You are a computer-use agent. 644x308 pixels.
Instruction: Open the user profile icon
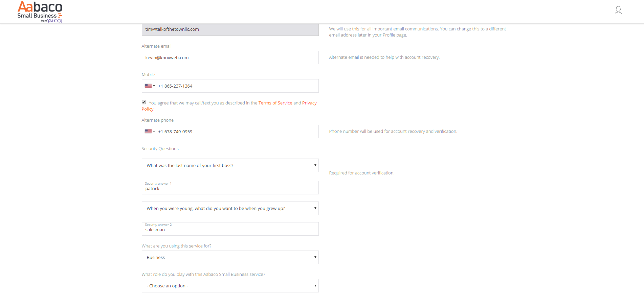(x=618, y=10)
